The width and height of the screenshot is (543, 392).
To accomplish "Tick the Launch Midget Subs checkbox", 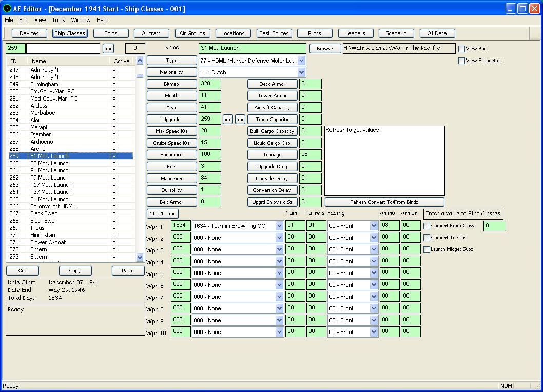I will pyautogui.click(x=427, y=249).
